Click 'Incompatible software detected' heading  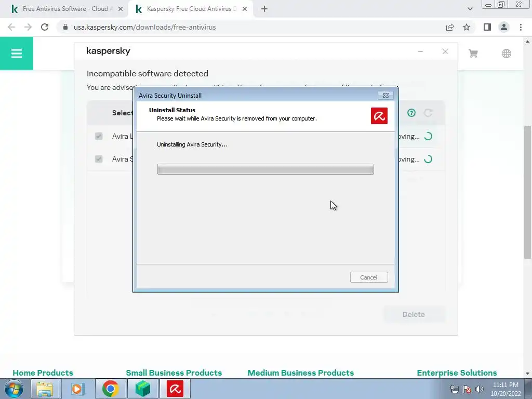coord(147,74)
